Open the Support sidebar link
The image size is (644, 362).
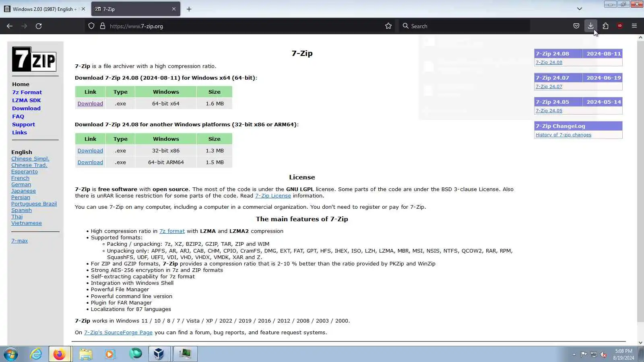[23, 124]
